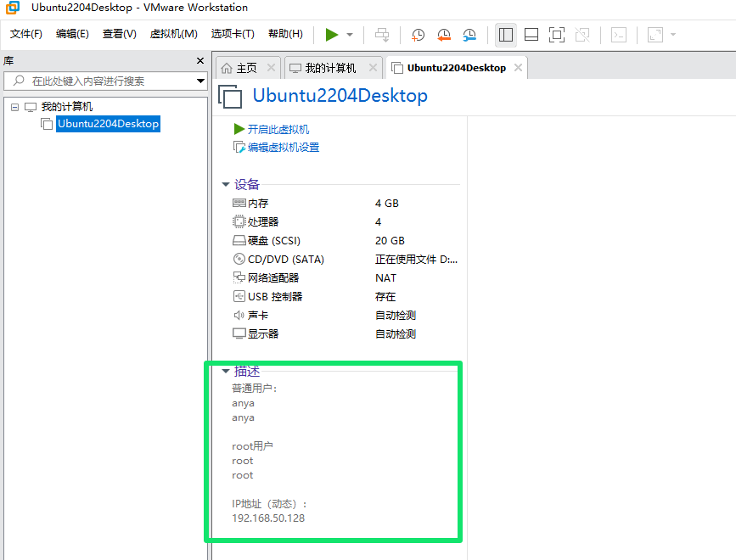This screenshot has height=560, width=736.
Task: Click the revert to snapshot icon
Action: tap(444, 35)
